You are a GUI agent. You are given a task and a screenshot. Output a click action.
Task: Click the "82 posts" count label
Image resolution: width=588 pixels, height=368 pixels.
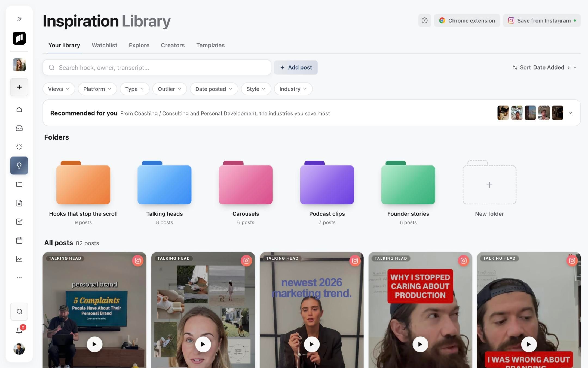(x=87, y=243)
